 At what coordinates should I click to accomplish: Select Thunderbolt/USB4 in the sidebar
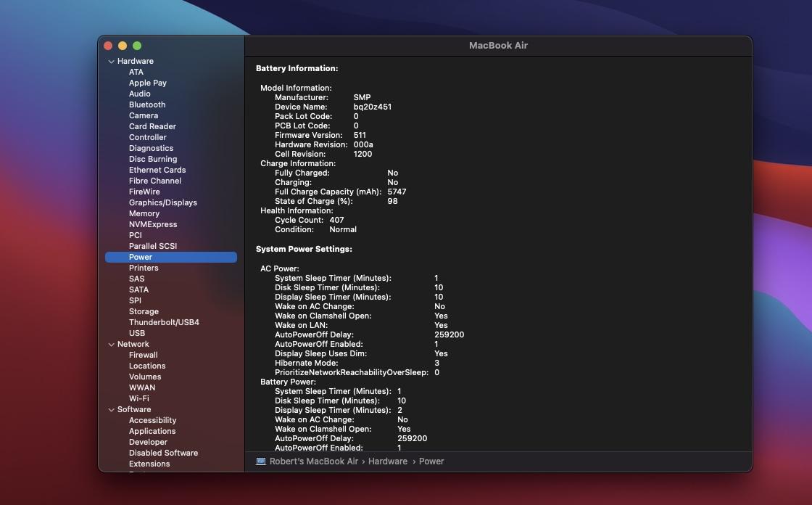pyautogui.click(x=164, y=322)
